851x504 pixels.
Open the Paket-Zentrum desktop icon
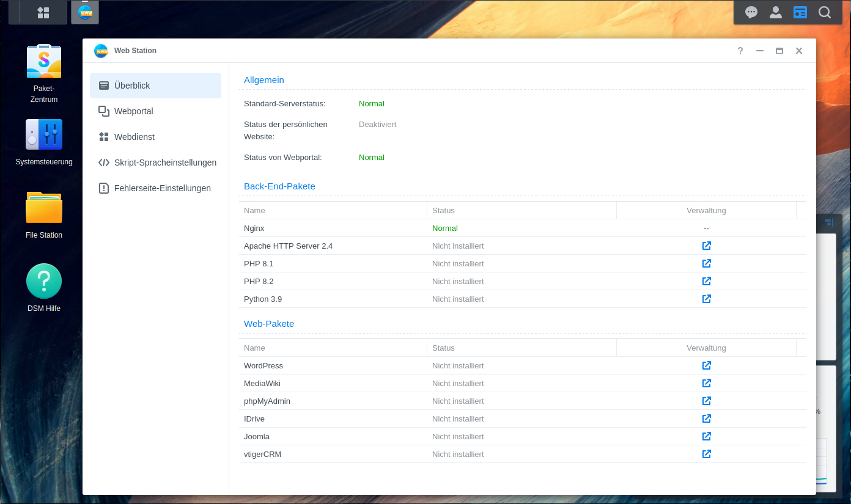pyautogui.click(x=44, y=62)
